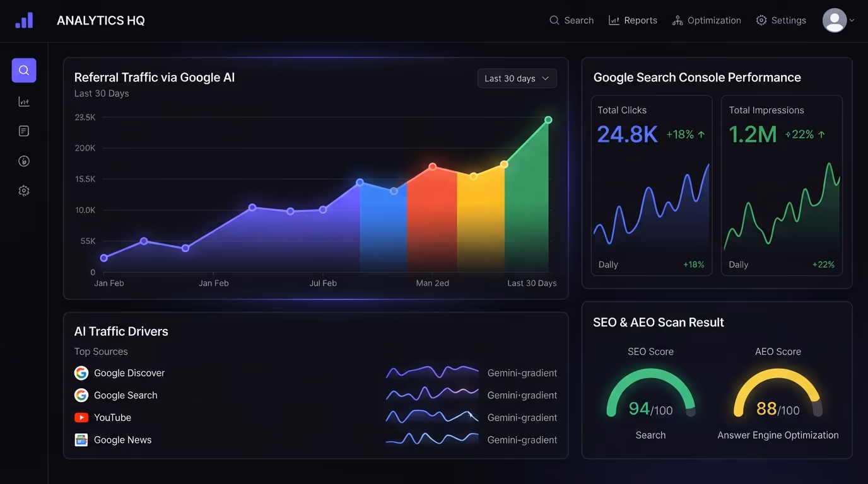Click the Total Impressions sparkline chart
The width and height of the screenshot is (868, 484).
pos(782,207)
